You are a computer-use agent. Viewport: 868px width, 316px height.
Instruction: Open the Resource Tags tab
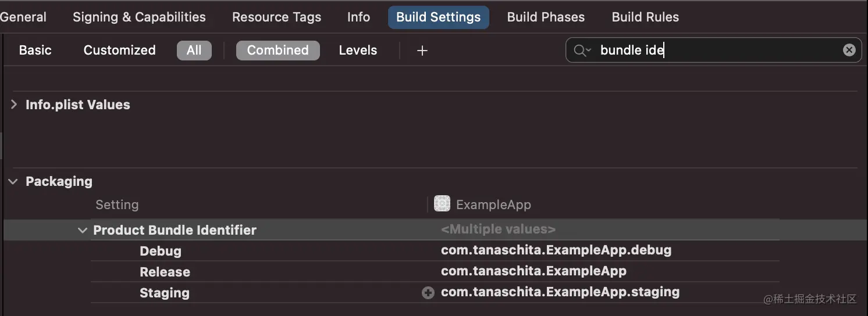276,17
